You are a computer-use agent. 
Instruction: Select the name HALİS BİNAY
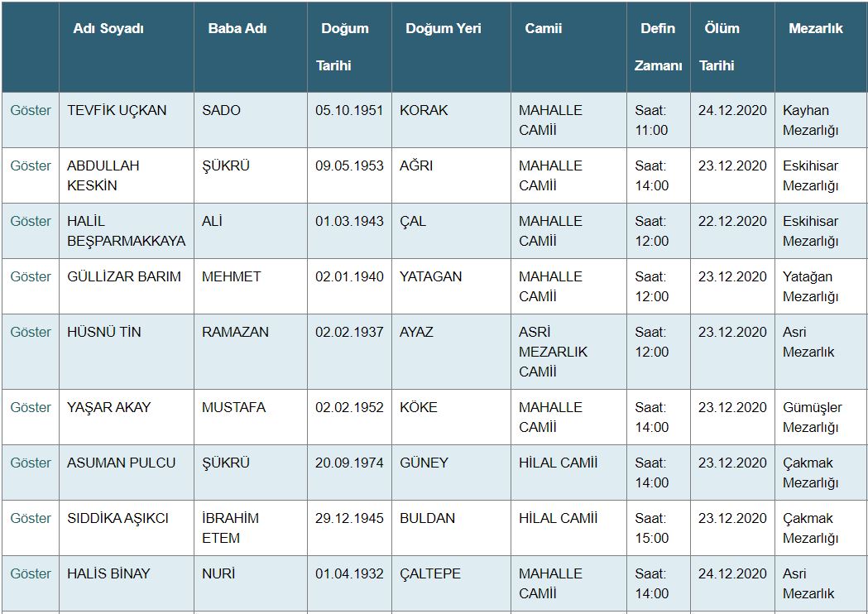pos(108,573)
